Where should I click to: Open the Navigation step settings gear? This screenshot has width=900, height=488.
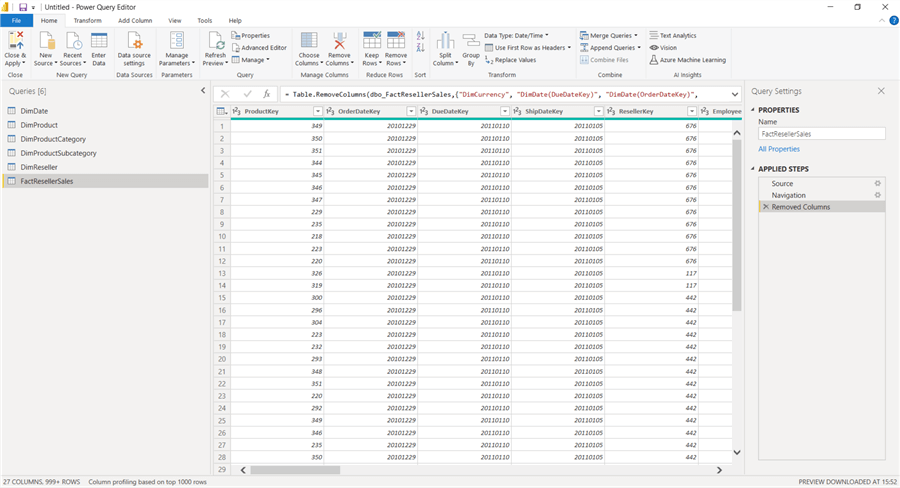click(878, 195)
